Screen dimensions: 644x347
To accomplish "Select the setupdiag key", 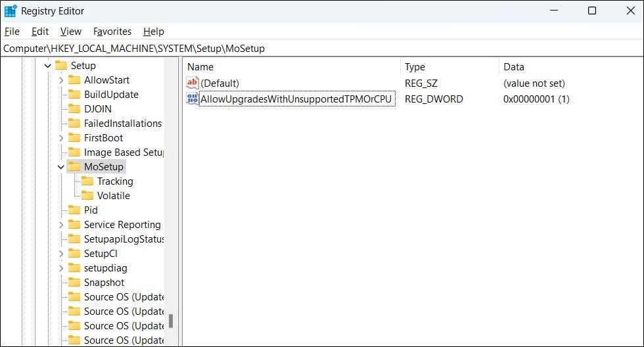I will (x=106, y=268).
